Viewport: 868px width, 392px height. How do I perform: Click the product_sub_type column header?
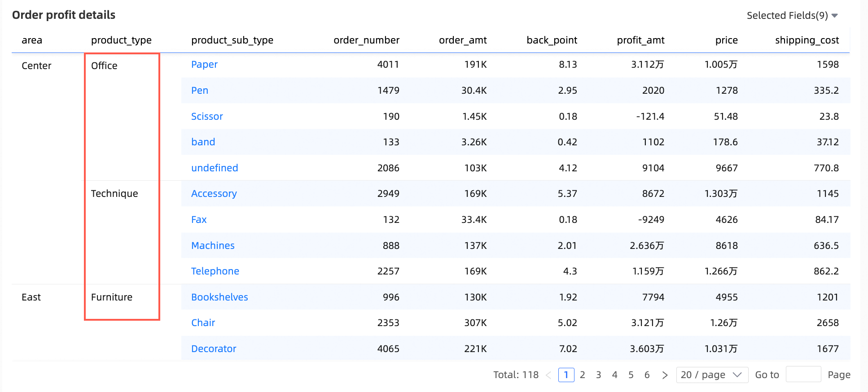232,40
